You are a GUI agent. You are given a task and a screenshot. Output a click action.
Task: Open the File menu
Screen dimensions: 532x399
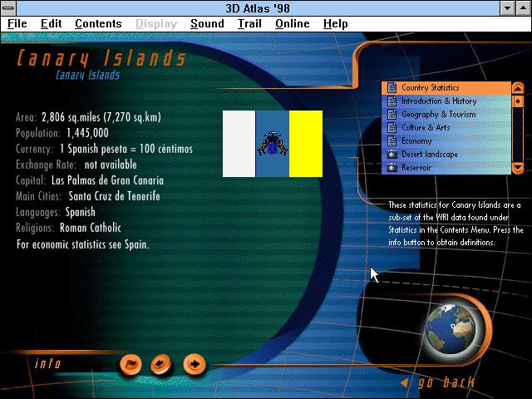click(x=17, y=24)
